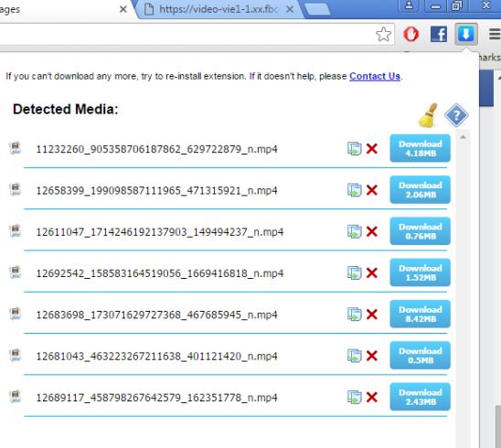Delete the 12689117_458798267642579 entry
501x448 pixels.
tap(372, 397)
